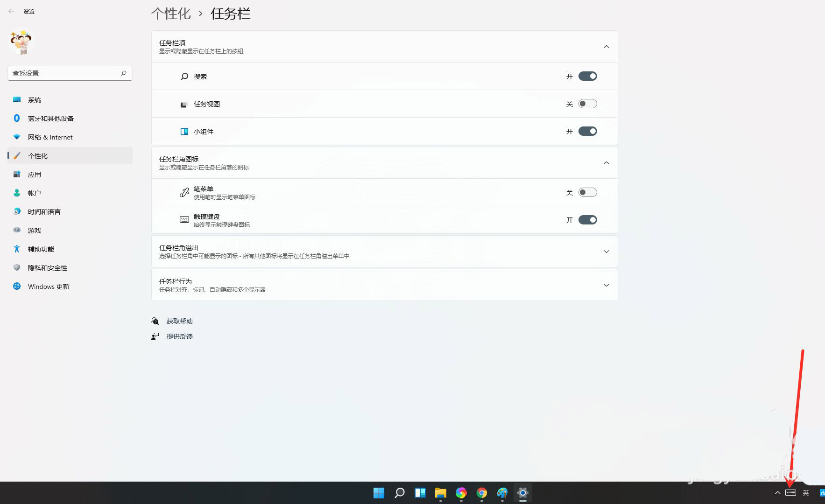This screenshot has height=504, width=825.
Task: Collapse the 任务栏项 section
Action: tap(606, 47)
